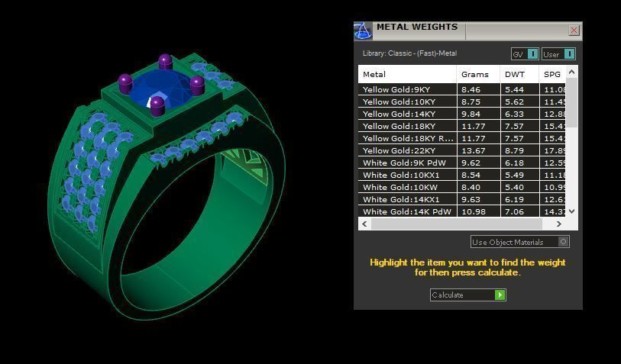The image size is (621, 364).
Task: Select the Yellow Gold:18KY row
Action: pyautogui.click(x=462, y=126)
